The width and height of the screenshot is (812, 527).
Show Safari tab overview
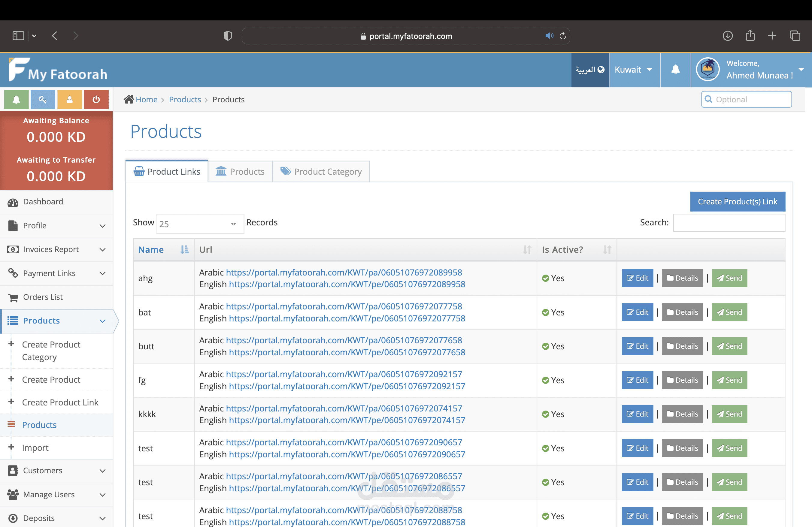point(795,35)
